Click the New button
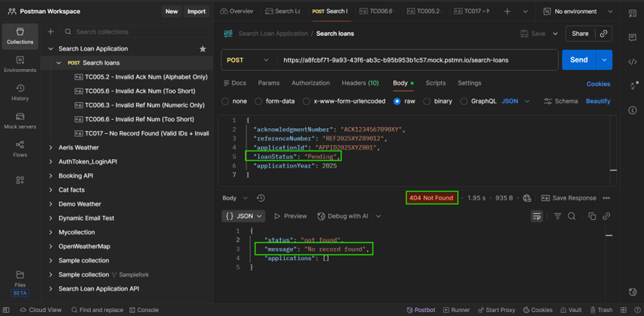Image resolution: width=644 pixels, height=316 pixels. tap(172, 12)
